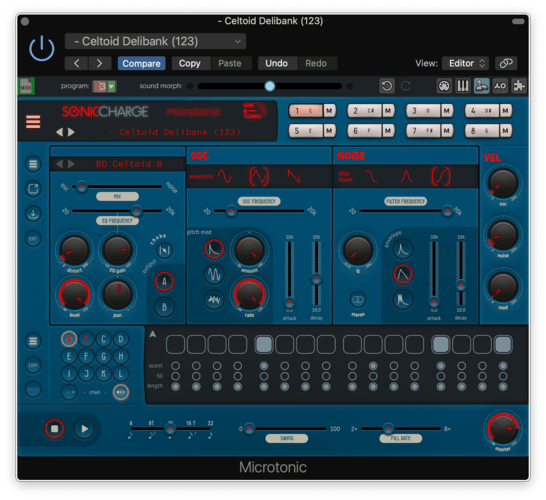
Task: Adjust the EQ FREQUENCY slider
Action: click(117, 211)
